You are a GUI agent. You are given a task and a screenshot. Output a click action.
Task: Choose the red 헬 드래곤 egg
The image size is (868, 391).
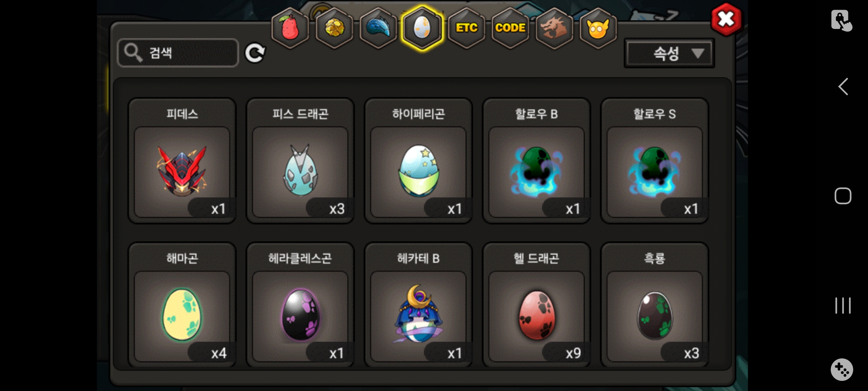(x=537, y=305)
